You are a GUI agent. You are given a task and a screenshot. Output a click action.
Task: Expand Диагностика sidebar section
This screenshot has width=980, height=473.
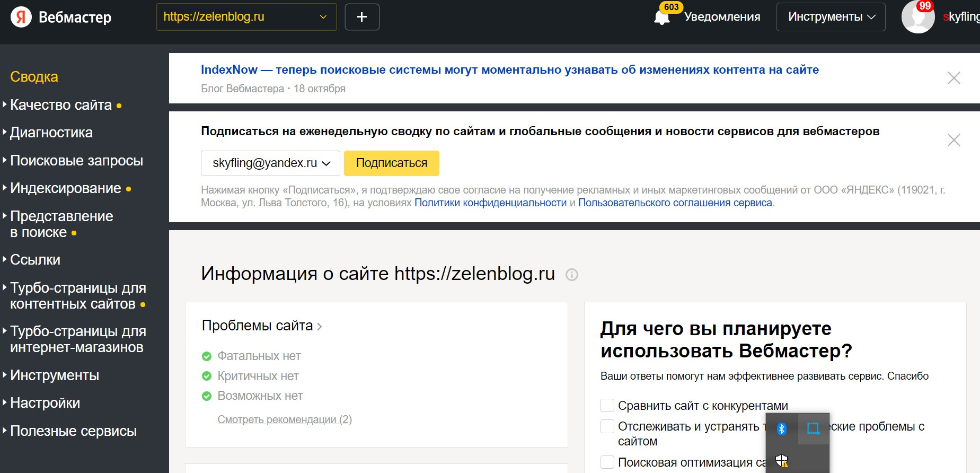(51, 133)
